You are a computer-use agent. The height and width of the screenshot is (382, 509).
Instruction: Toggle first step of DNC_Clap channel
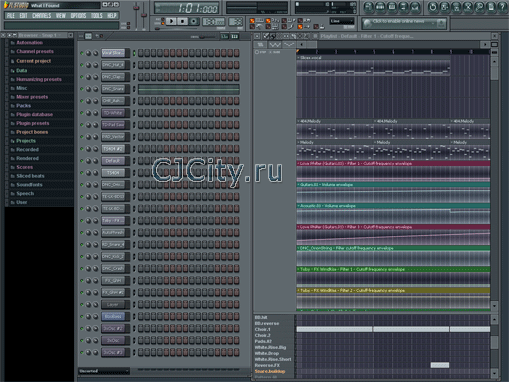click(141, 77)
